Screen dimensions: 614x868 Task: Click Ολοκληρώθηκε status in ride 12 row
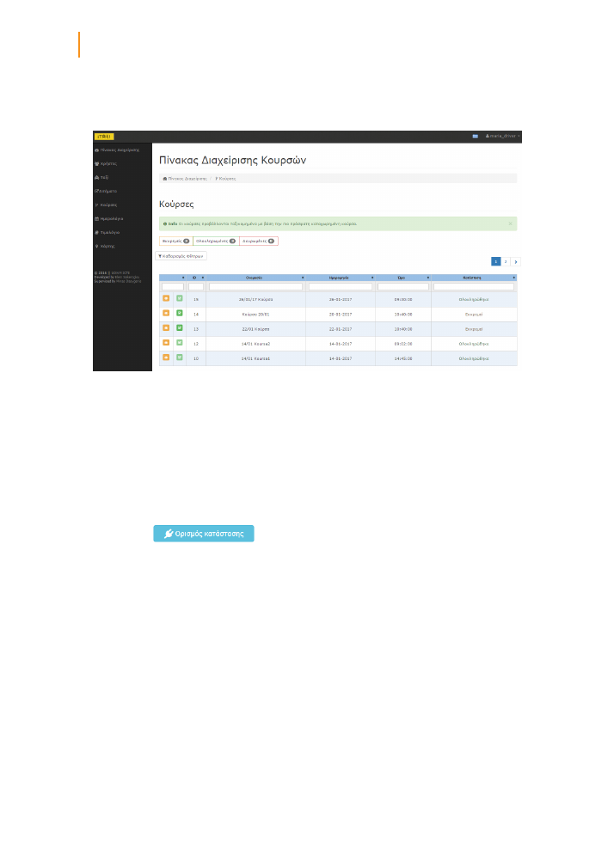[474, 344]
